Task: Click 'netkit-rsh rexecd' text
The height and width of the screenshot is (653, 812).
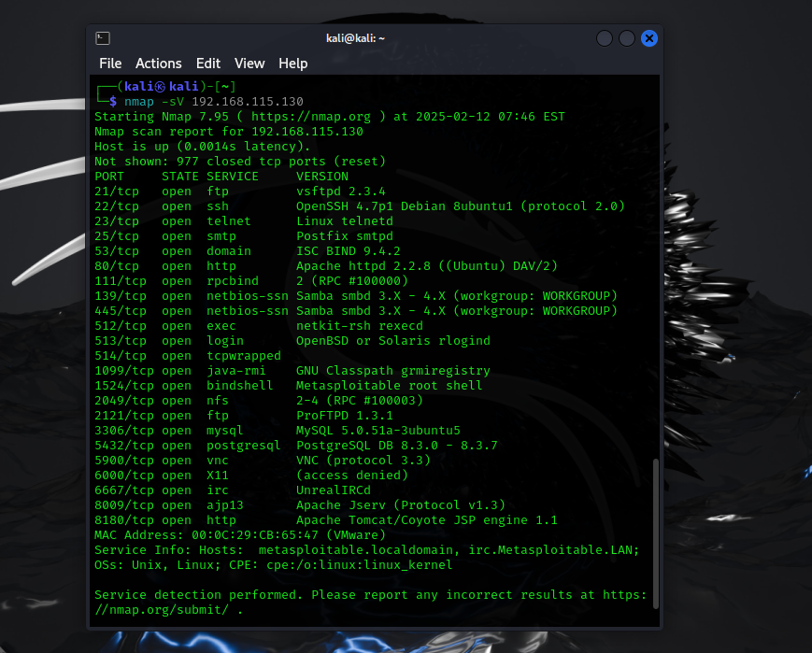Action: pyautogui.click(x=360, y=326)
